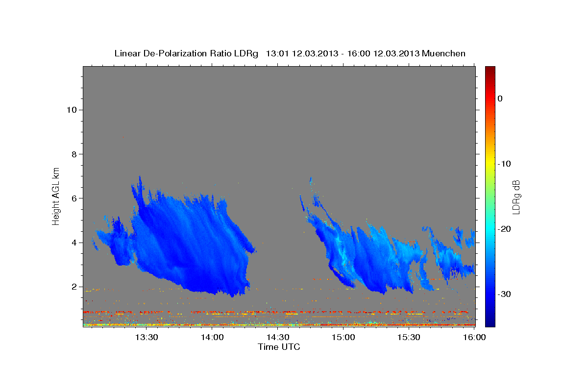Click the 16:00 time tick label
588x392 pixels.
pos(474,337)
